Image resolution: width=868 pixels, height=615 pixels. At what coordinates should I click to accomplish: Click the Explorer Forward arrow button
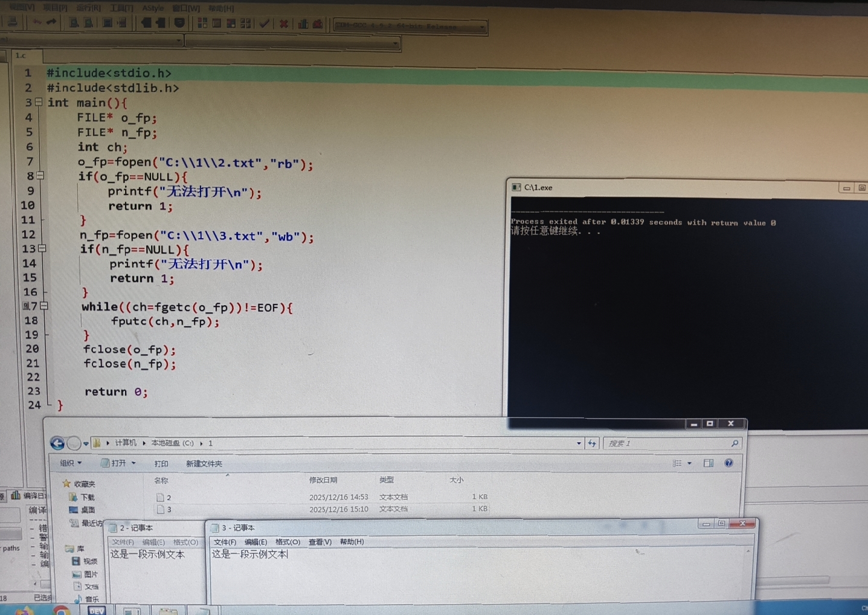click(74, 443)
